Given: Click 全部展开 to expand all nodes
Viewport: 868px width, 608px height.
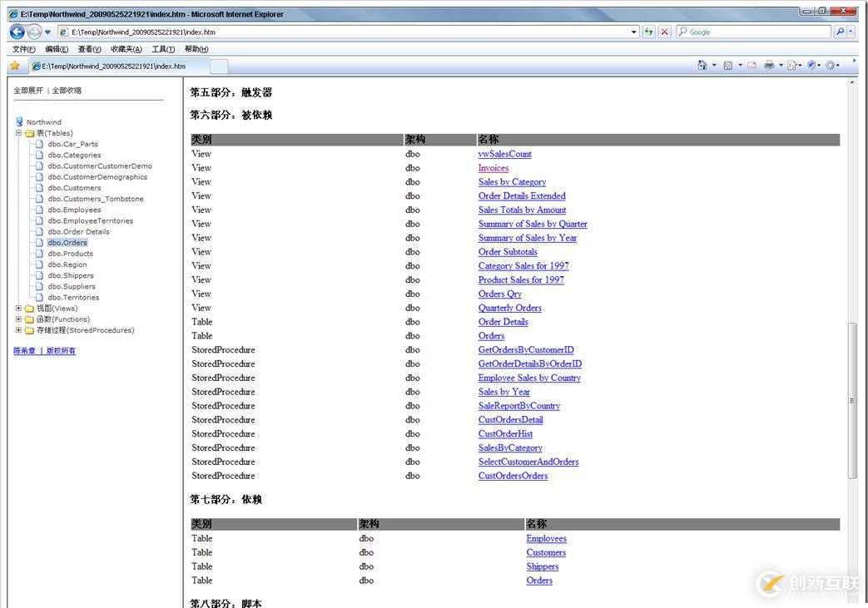Looking at the screenshot, I should (x=28, y=90).
